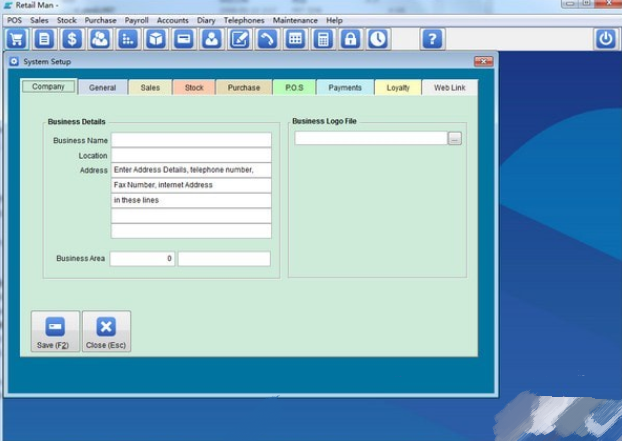Viewport: 622px width, 441px height.
Task: Open the Payroll menu
Action: [136, 20]
